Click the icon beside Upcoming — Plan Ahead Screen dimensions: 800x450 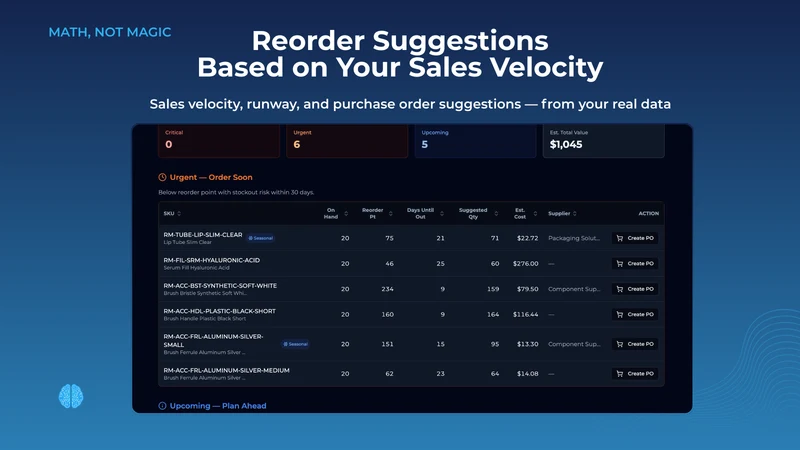pos(162,406)
